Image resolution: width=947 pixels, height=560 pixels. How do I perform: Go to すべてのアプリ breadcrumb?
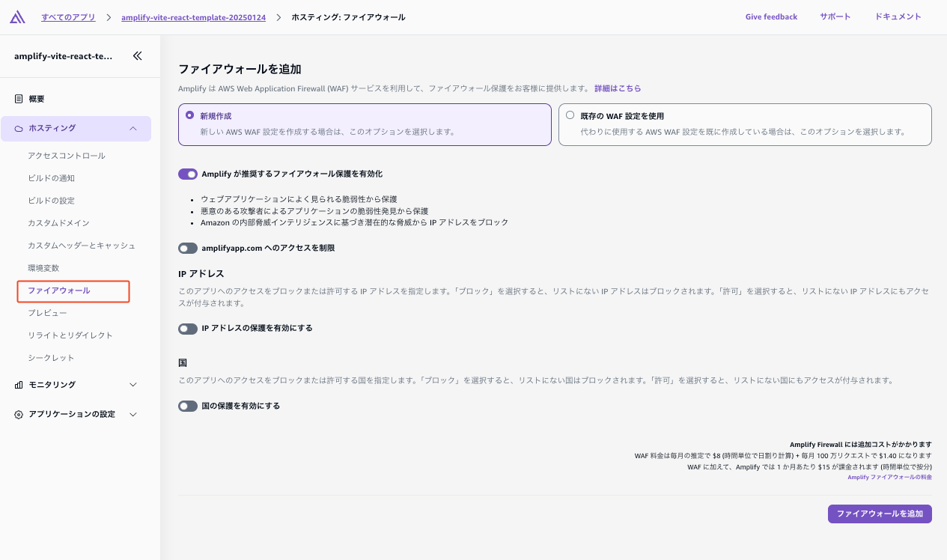69,16
